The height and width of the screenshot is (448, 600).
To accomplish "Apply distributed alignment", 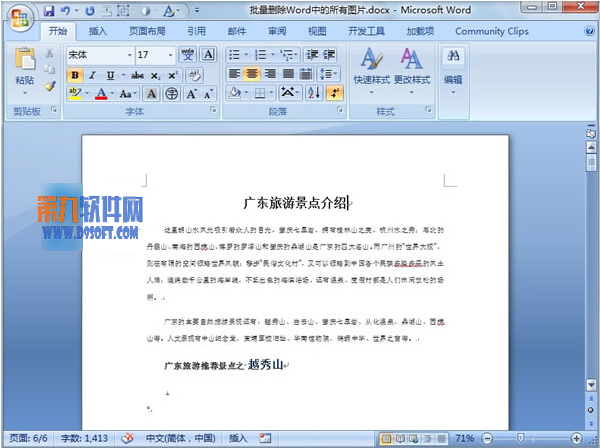I will (x=306, y=73).
